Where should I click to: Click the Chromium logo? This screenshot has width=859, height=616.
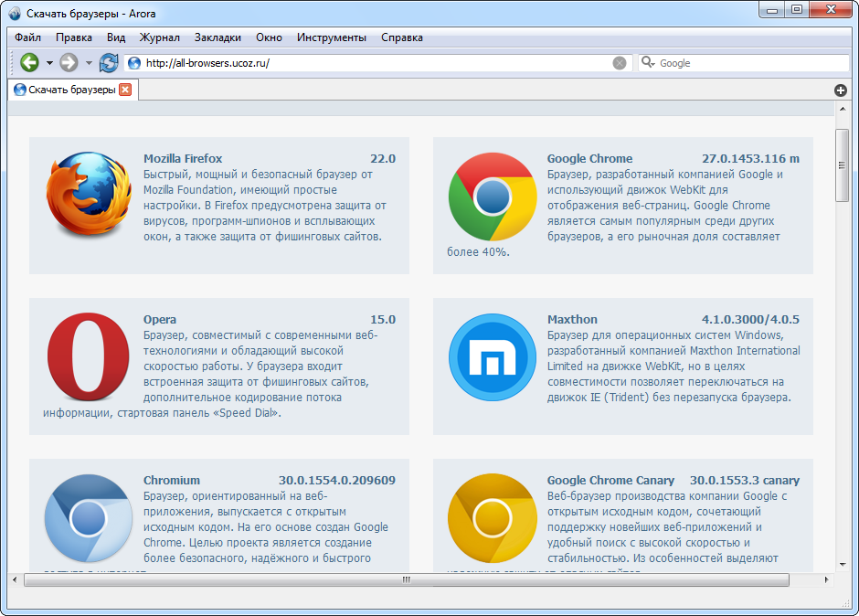pos(89,518)
